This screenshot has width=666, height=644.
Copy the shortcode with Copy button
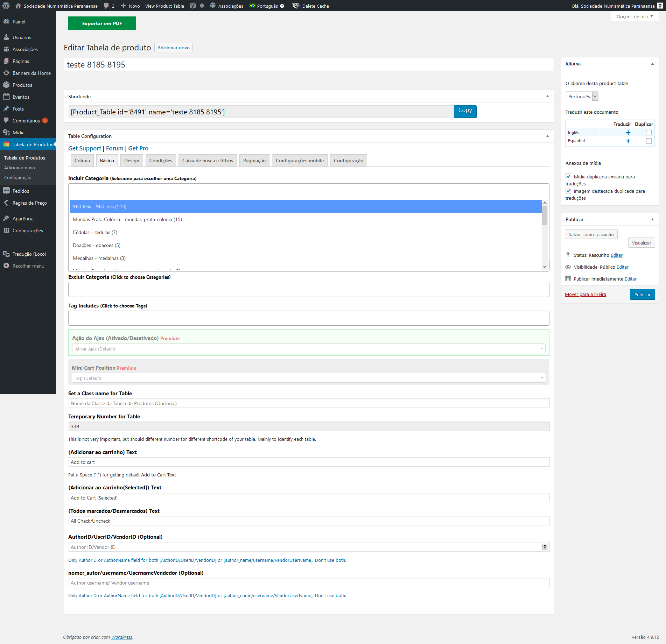465,112
